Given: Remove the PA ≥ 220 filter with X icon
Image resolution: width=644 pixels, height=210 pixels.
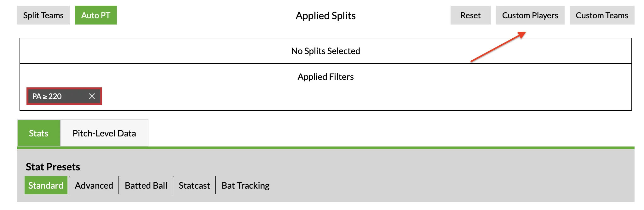Looking at the screenshot, I should (92, 96).
